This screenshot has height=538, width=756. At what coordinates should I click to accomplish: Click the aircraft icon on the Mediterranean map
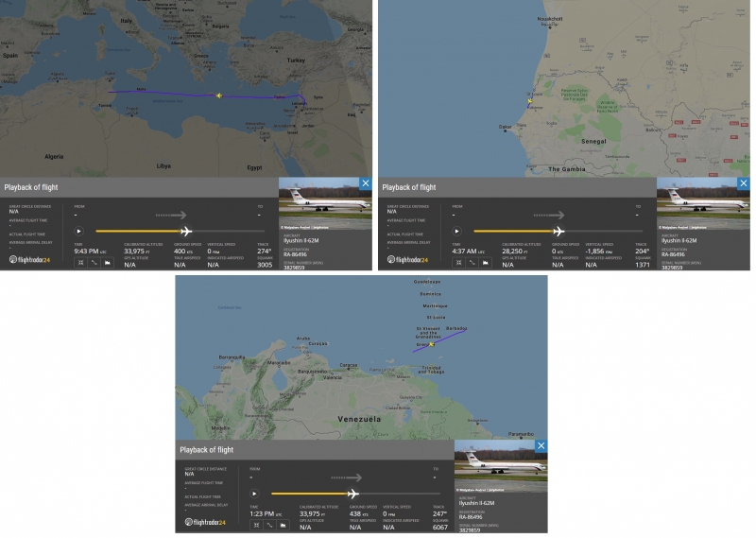(x=219, y=95)
